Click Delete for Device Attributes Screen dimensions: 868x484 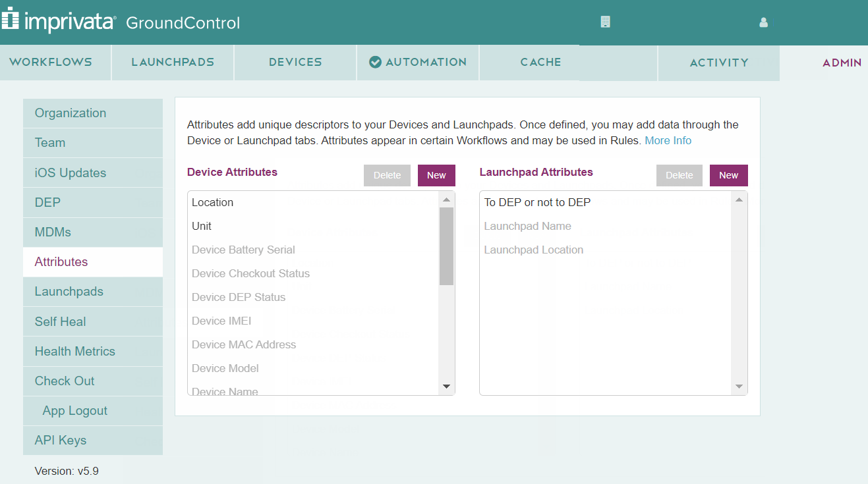(x=387, y=175)
